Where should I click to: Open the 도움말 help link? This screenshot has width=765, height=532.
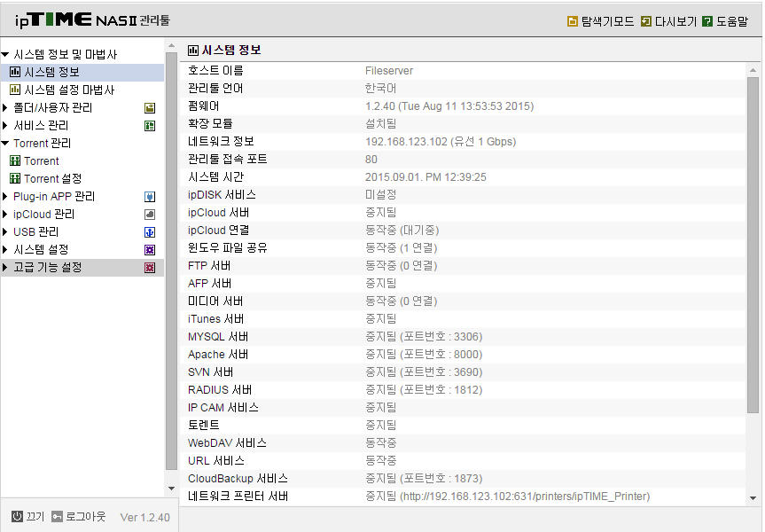click(x=732, y=21)
